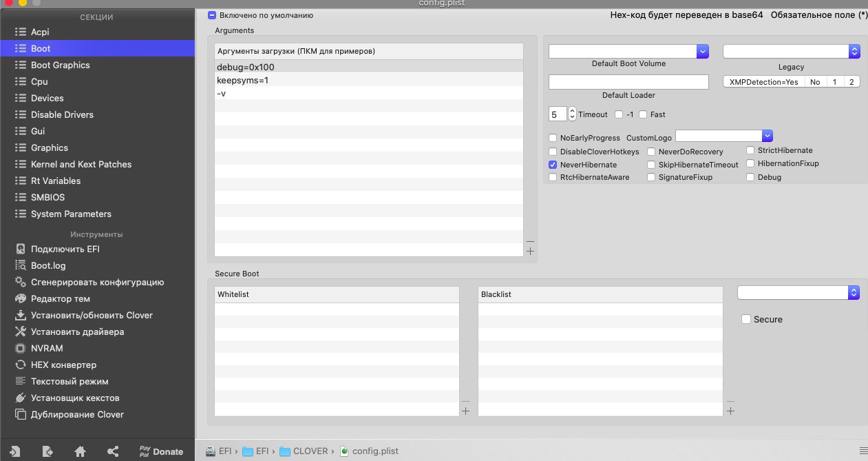Select the XMPDetection No segment
The height and width of the screenshot is (461, 868).
pos(815,81)
